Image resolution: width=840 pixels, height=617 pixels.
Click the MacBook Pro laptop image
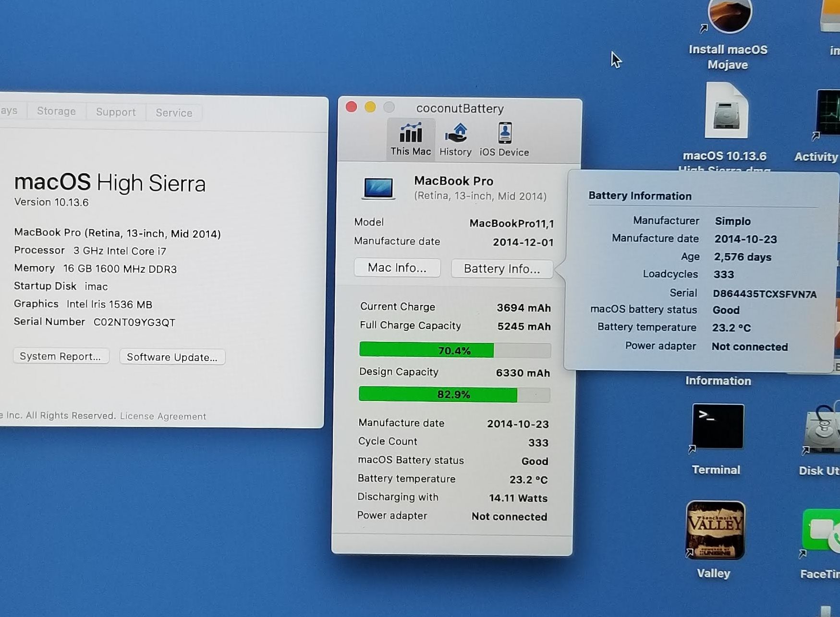click(378, 188)
